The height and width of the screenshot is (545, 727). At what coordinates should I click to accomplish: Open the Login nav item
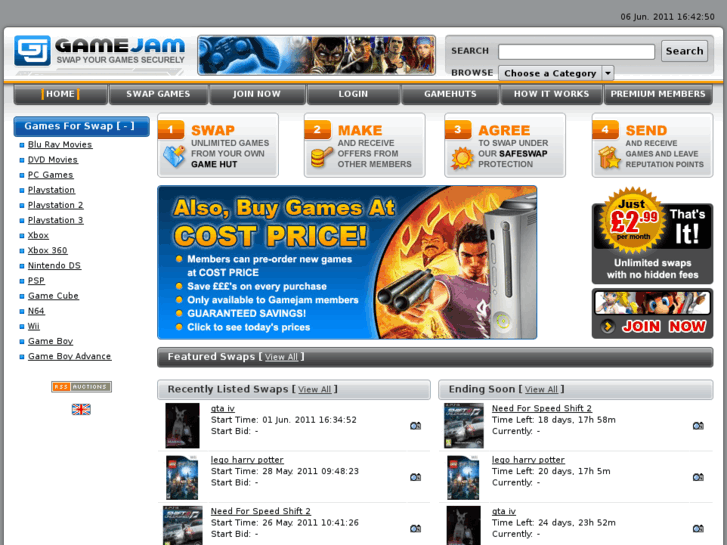[x=353, y=94]
